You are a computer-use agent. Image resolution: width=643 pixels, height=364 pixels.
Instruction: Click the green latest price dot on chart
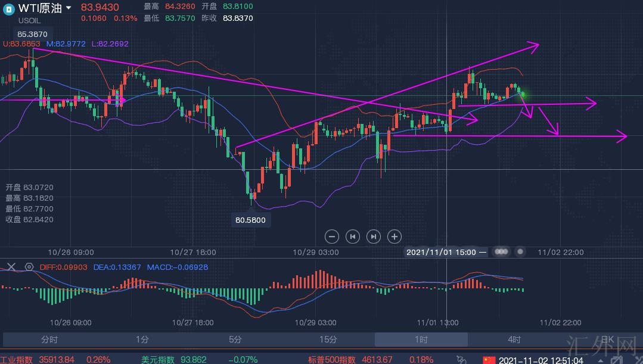coord(523,95)
